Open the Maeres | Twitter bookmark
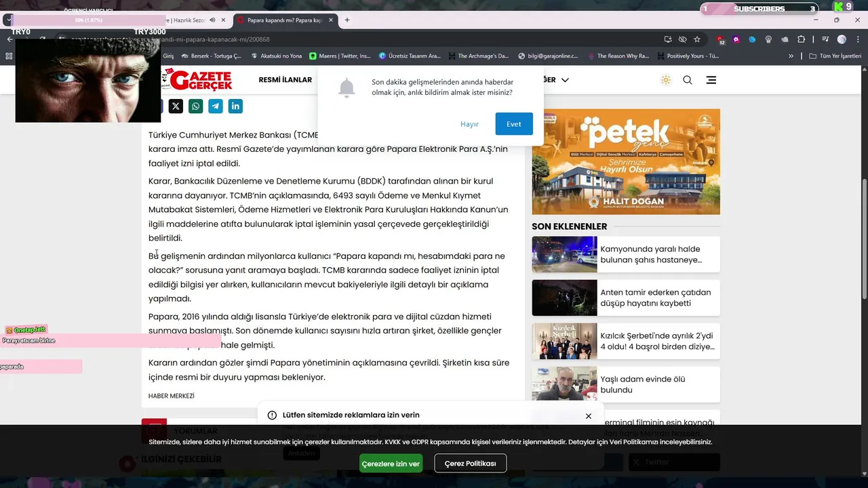Screen dimensions: 868x488 pos(340,56)
